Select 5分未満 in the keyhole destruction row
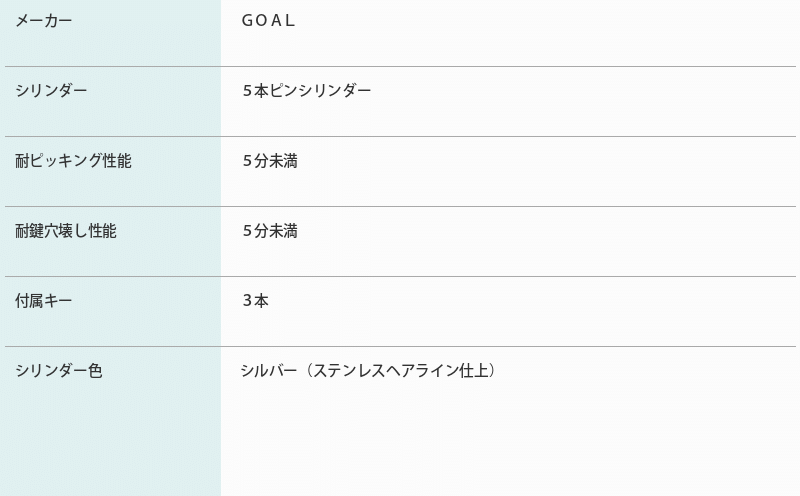This screenshot has height=496, width=800. [x=270, y=231]
